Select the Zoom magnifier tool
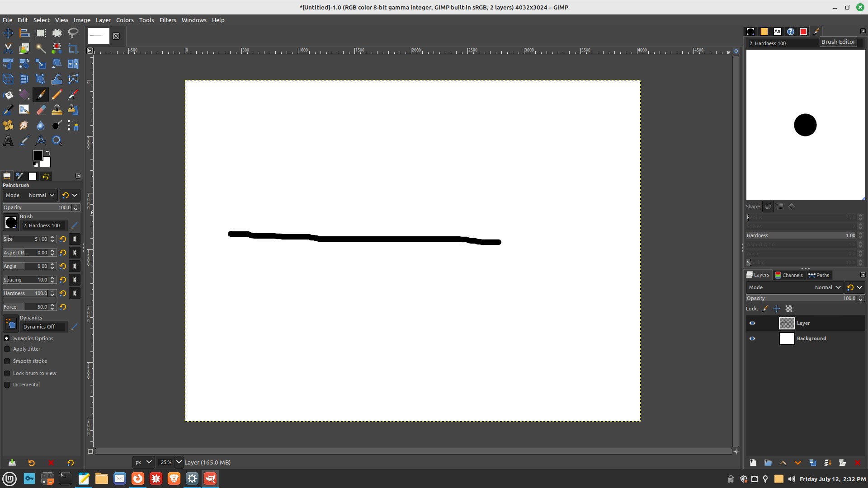The height and width of the screenshot is (488, 868). pos(57,141)
